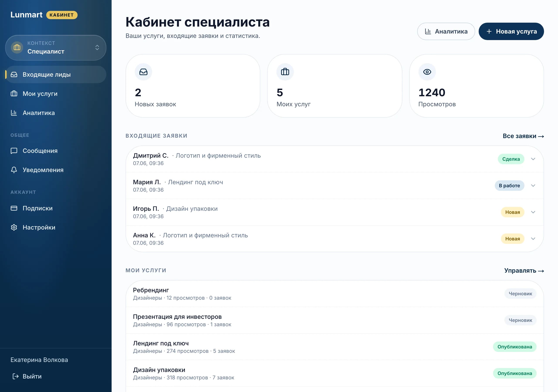Click user name Екатерина Волкова
The width and height of the screenshot is (558, 392).
tap(39, 360)
